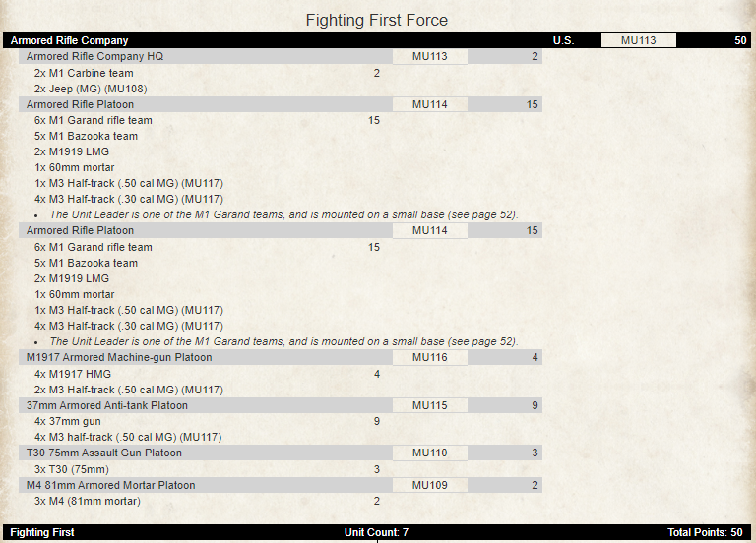The image size is (756, 543).
Task: Click the 2x M1 Carbine team entry
Action: click(84, 73)
